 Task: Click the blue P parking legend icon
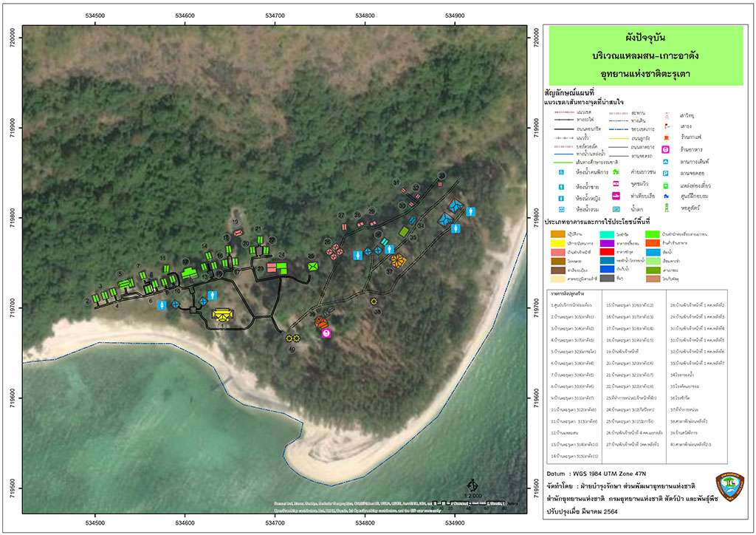(666, 173)
